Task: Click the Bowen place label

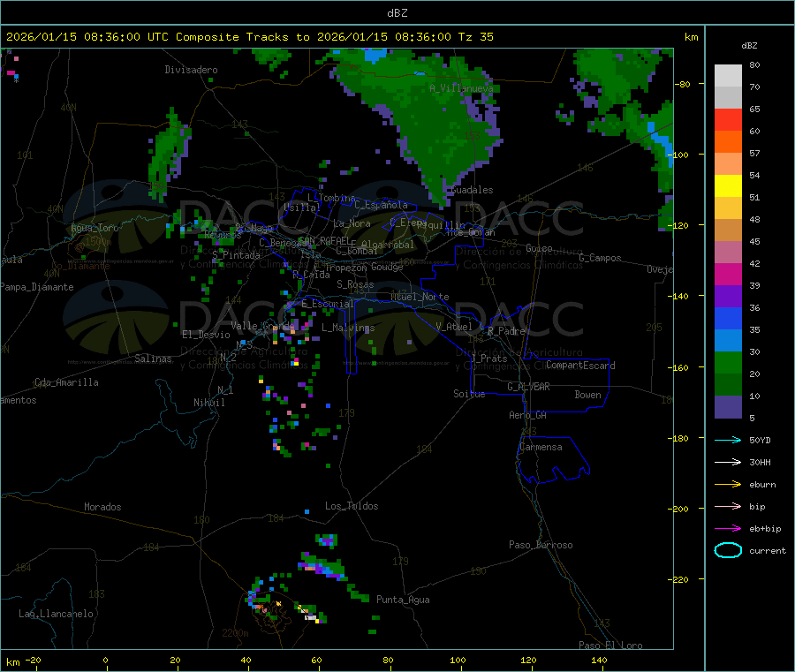Action: tap(587, 395)
